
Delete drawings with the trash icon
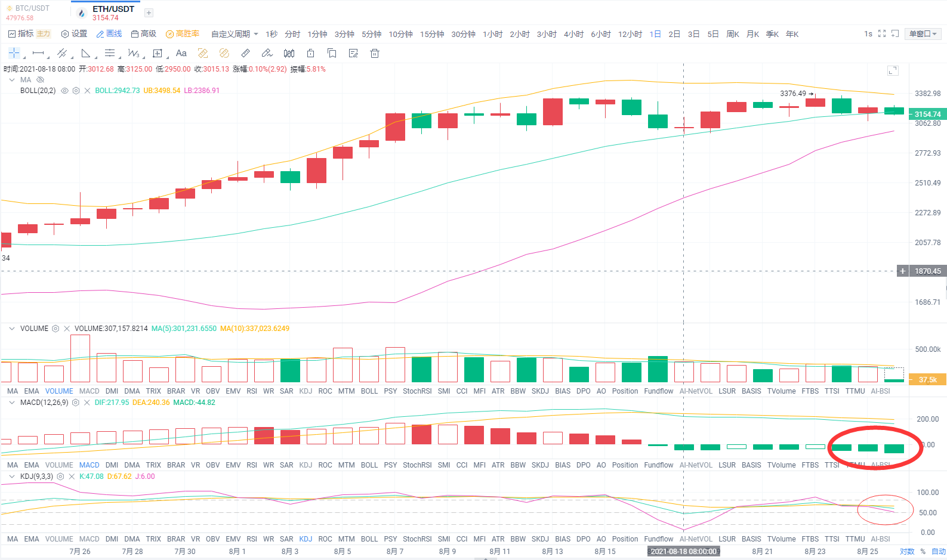coord(375,53)
